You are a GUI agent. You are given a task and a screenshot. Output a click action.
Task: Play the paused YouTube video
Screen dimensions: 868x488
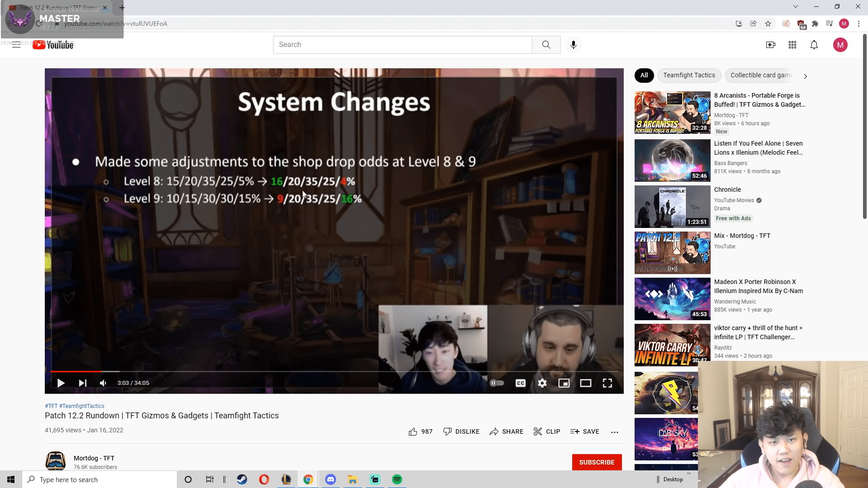click(x=61, y=383)
